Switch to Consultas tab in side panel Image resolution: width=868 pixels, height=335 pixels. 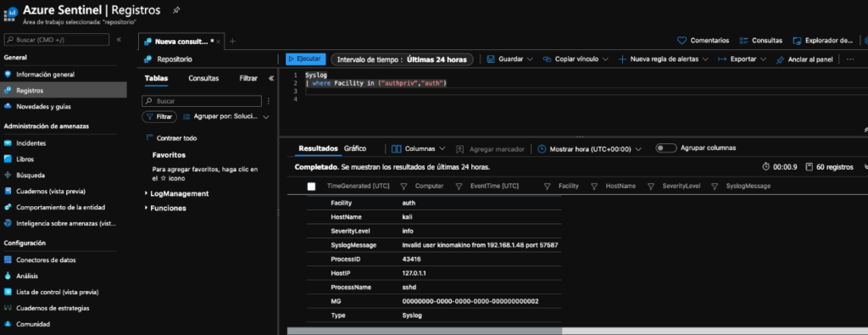(203, 79)
